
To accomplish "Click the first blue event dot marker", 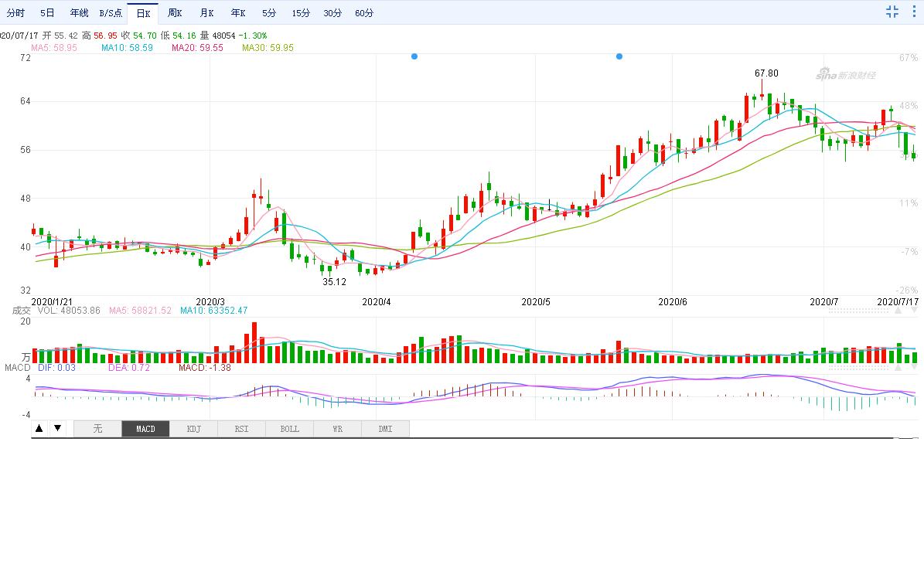I will point(414,56).
